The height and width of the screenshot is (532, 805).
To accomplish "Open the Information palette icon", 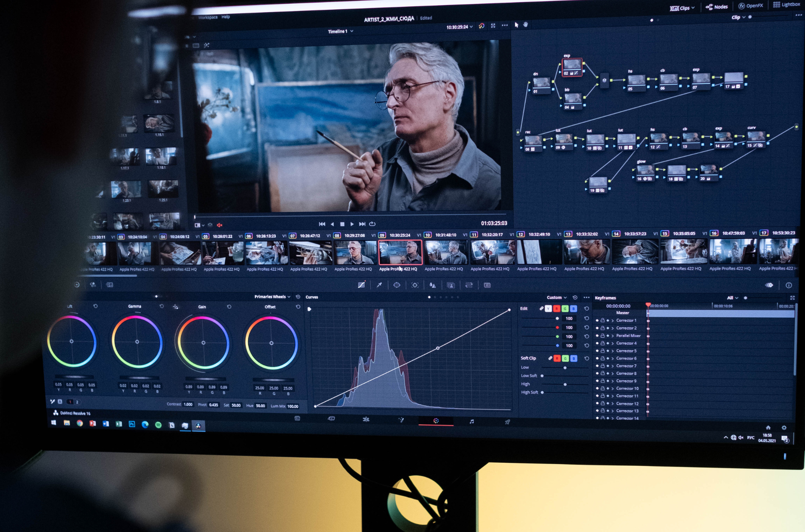I will pos(789,285).
